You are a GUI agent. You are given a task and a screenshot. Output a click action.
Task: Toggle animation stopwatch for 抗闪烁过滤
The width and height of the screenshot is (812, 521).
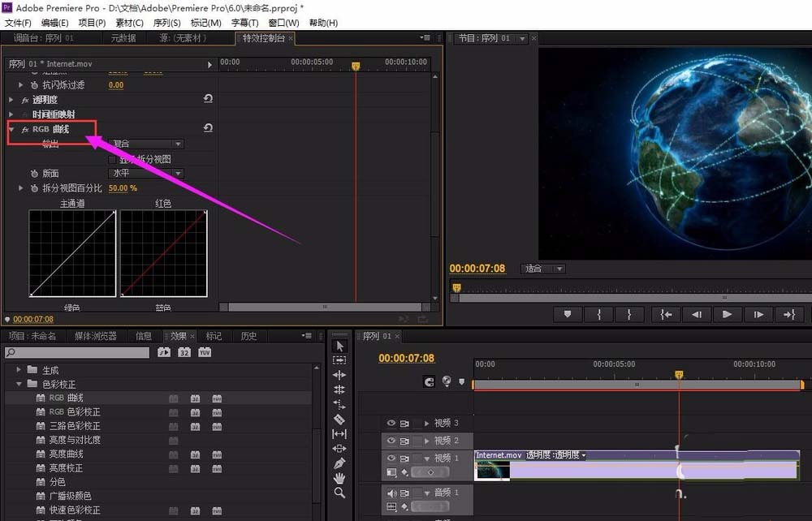tap(34, 85)
